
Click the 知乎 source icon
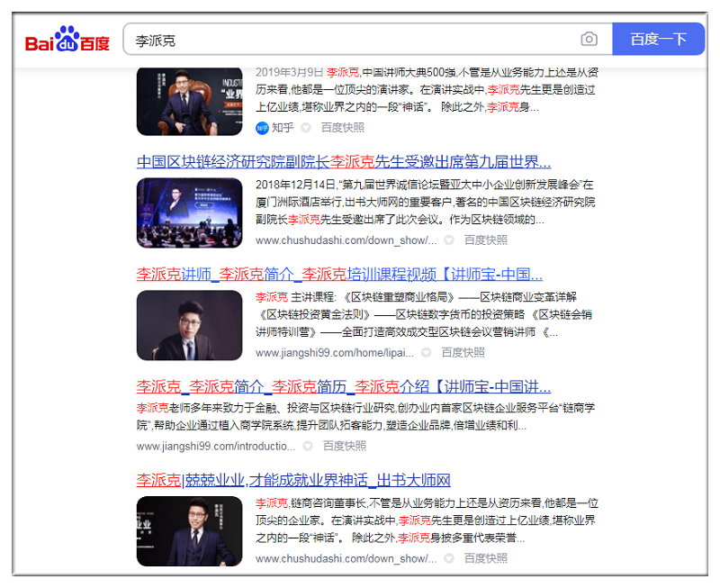(262, 128)
